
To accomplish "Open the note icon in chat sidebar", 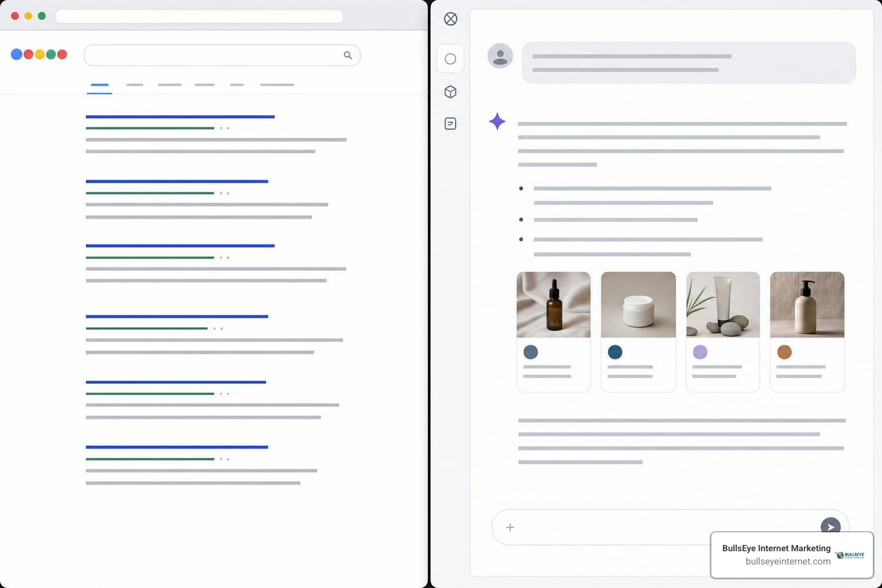I will [x=451, y=123].
